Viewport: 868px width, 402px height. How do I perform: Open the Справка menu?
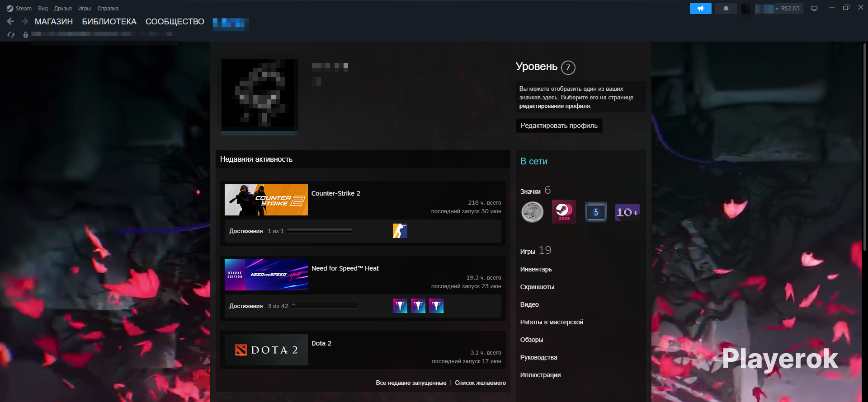(x=108, y=9)
